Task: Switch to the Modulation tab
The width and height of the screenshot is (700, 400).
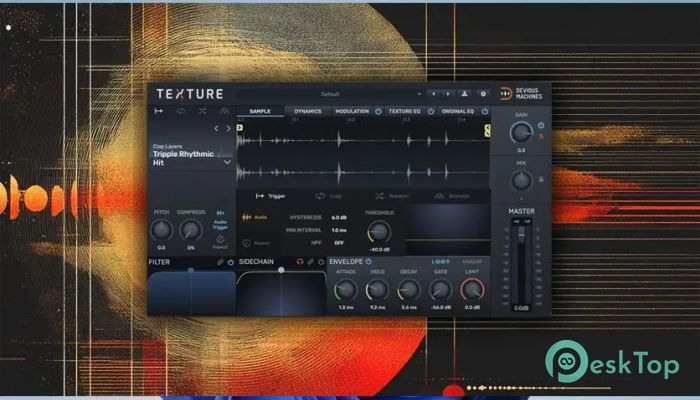Action: [352, 111]
